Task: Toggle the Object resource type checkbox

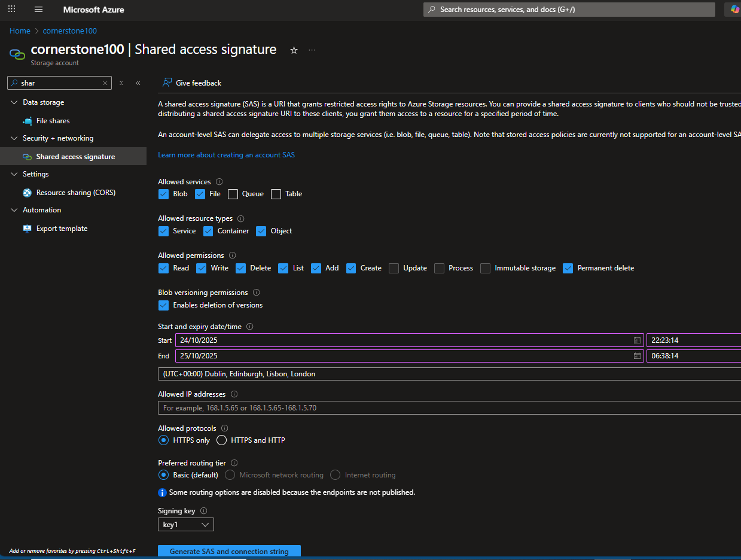Action: click(261, 231)
